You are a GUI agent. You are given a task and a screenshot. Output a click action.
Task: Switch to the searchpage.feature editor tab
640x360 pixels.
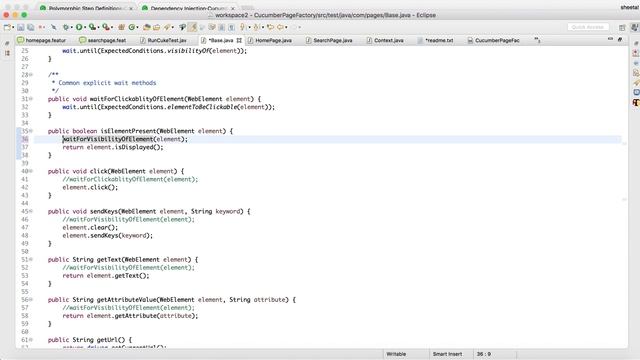click(x=103, y=40)
